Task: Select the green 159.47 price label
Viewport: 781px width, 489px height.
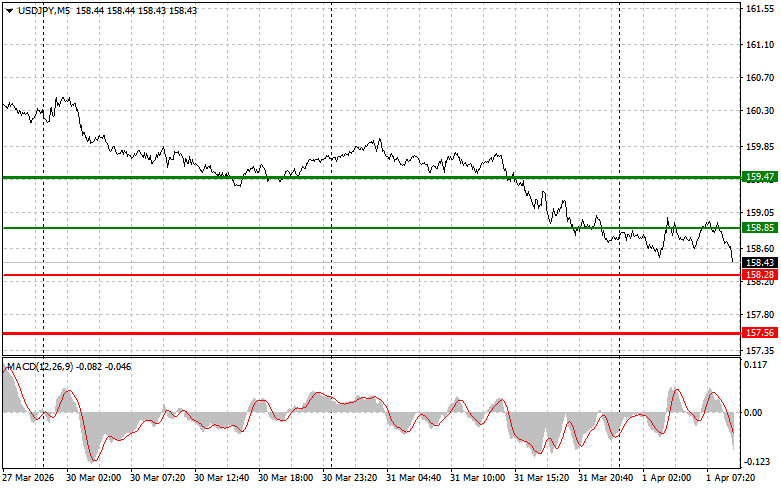Action: pos(760,177)
